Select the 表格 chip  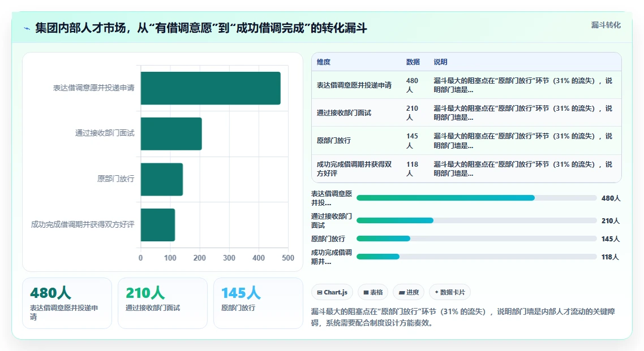click(x=373, y=292)
